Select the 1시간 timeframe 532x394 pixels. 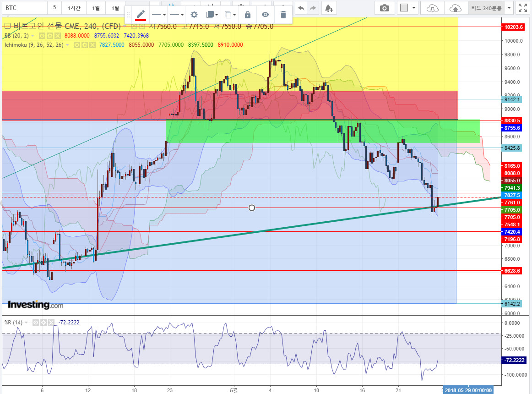tap(74, 8)
